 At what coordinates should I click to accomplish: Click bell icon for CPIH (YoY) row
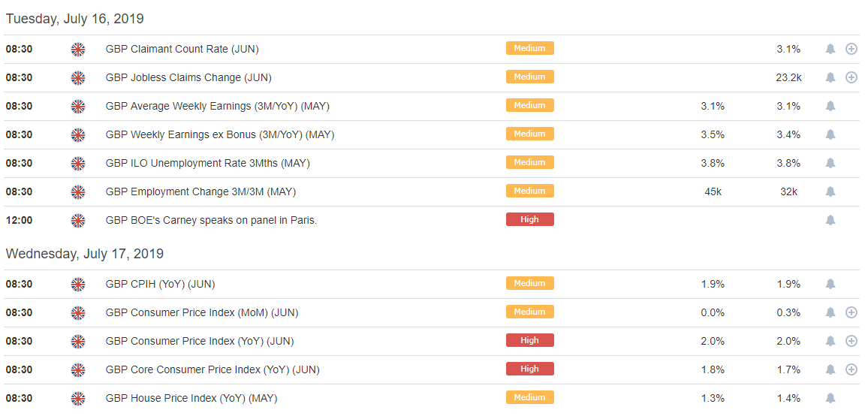[830, 284]
